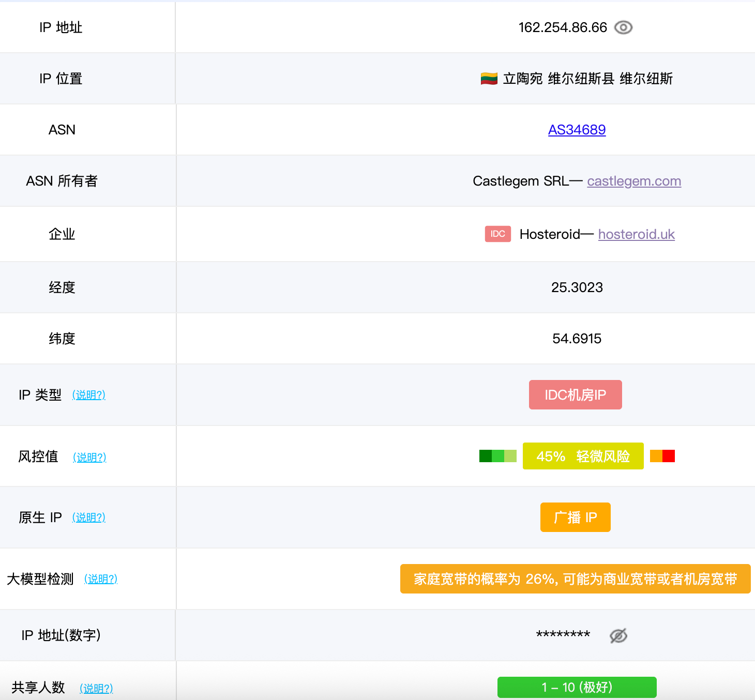Open 说明 help for 风控值
This screenshot has height=700, width=755.
click(x=89, y=457)
